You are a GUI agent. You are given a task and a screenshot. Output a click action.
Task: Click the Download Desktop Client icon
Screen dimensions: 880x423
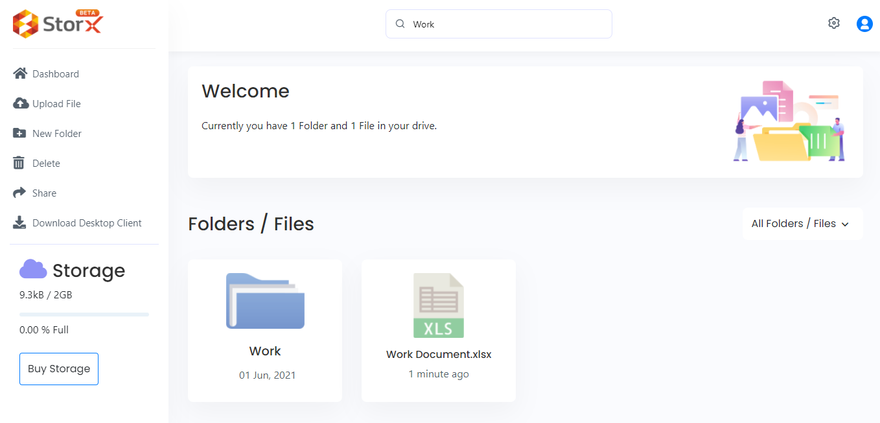point(19,223)
